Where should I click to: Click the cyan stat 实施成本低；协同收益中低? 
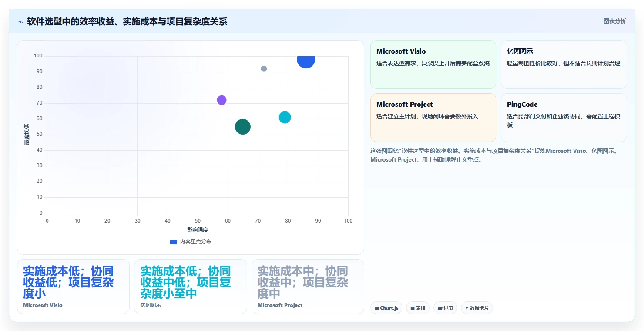tap(185, 282)
